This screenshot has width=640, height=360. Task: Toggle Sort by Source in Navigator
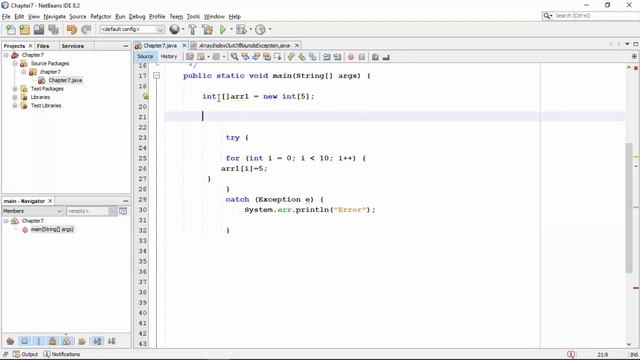pyautogui.click(x=111, y=341)
